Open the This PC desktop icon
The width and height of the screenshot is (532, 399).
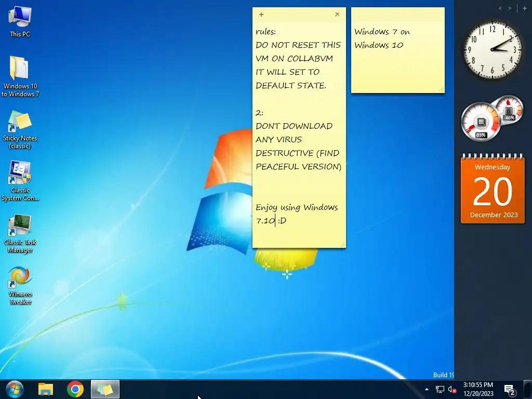[x=20, y=21]
